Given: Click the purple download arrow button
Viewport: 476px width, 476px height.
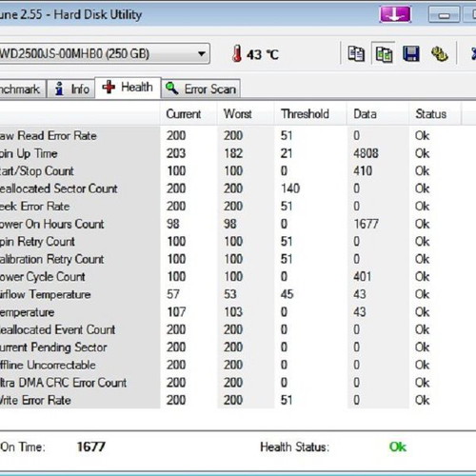Looking at the screenshot, I should pos(395,14).
